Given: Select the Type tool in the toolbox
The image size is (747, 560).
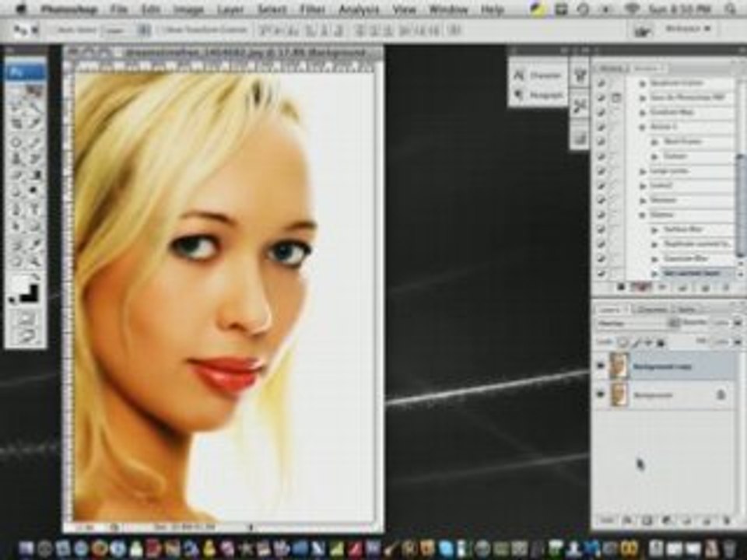Looking at the screenshot, I should point(35,210).
